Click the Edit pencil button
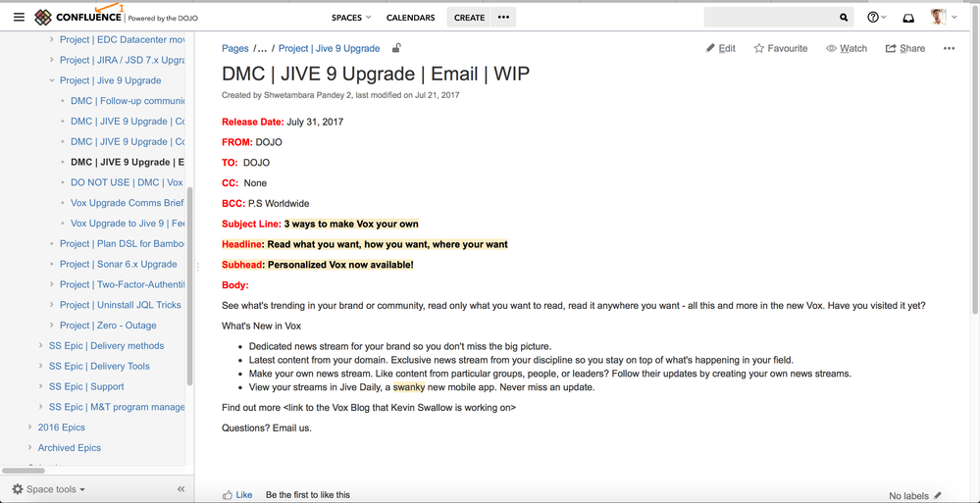This screenshot has width=980, height=503. pyautogui.click(x=721, y=48)
